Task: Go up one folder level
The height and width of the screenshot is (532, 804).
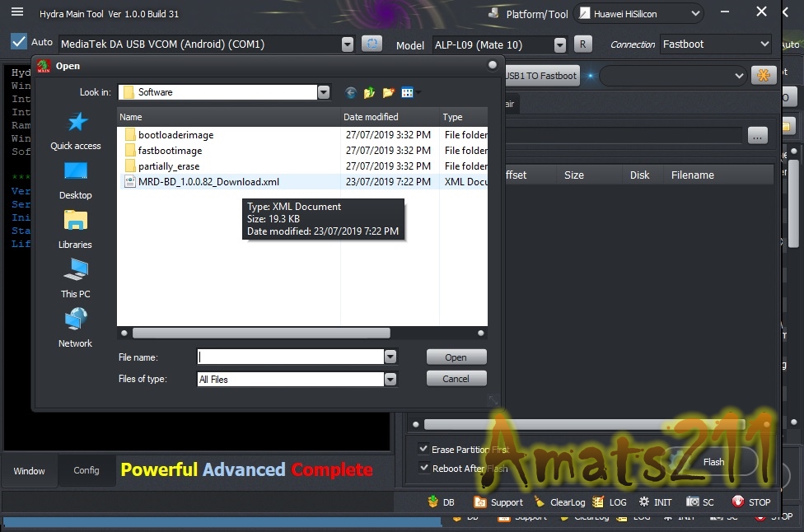Action: (x=369, y=92)
